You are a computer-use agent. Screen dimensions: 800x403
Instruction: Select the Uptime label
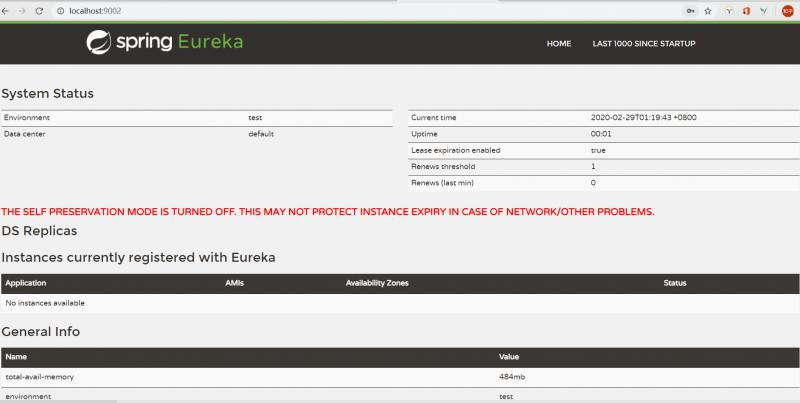[x=424, y=134]
